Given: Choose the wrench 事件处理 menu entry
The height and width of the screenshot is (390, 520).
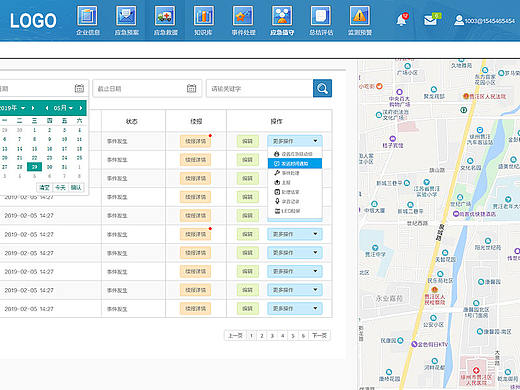Looking at the screenshot, I should click(x=295, y=173).
